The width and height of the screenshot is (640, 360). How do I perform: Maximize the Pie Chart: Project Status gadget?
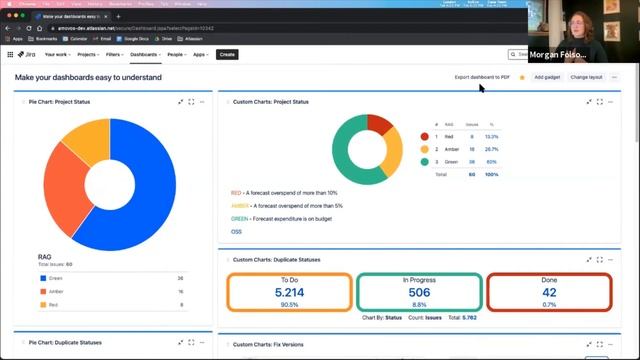point(191,102)
